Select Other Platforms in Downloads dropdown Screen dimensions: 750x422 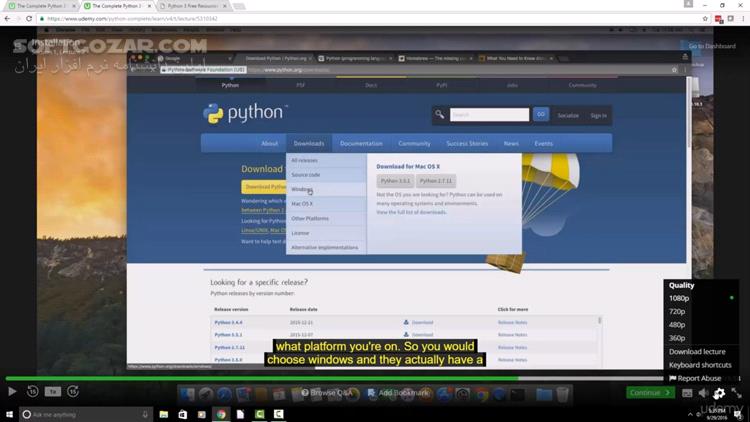326,219
